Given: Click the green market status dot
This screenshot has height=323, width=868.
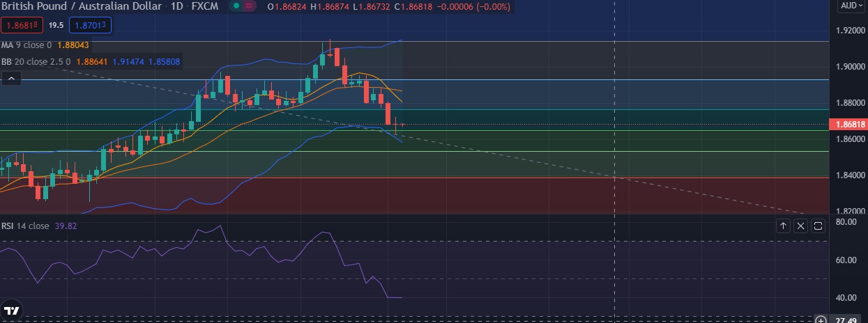Looking at the screenshot, I should pos(236,6).
